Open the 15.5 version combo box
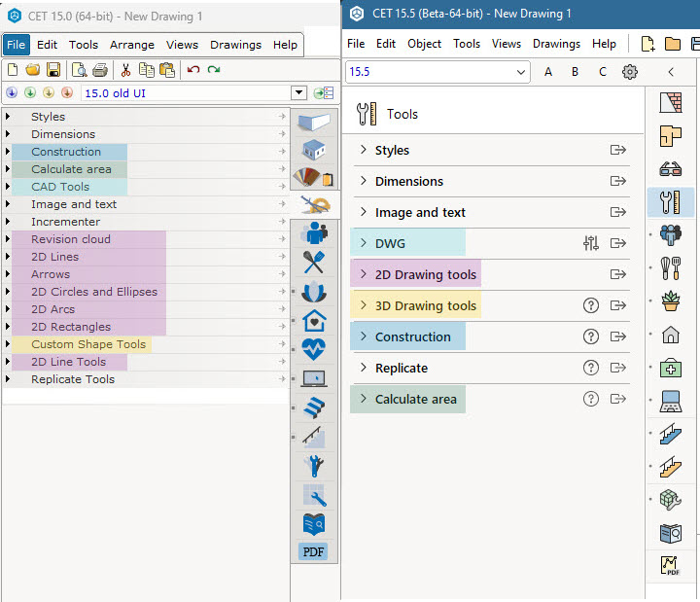 click(x=437, y=72)
